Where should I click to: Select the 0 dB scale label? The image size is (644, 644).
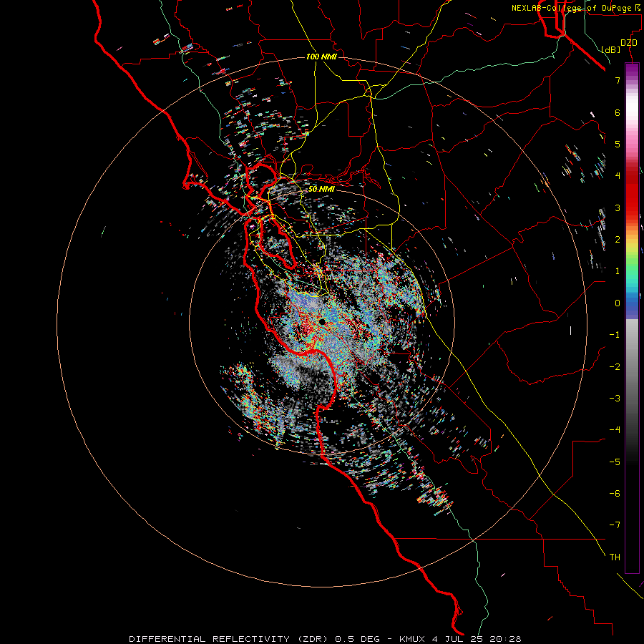pyautogui.click(x=618, y=303)
